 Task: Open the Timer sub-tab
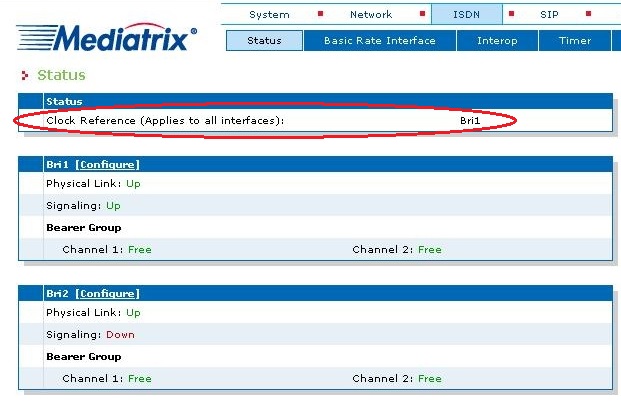pyautogui.click(x=575, y=41)
